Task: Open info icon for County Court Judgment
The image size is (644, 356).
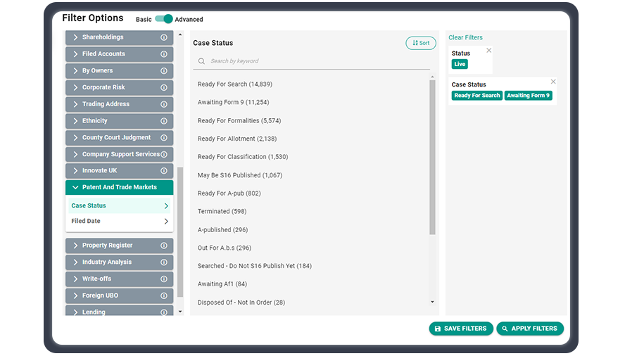Action: coord(164,138)
